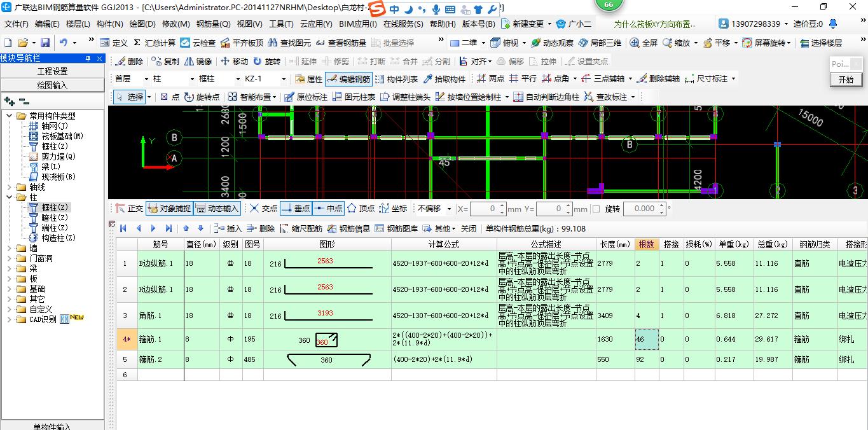Select the 镜像 mirror tool
The width and height of the screenshot is (868, 430).
(198, 61)
